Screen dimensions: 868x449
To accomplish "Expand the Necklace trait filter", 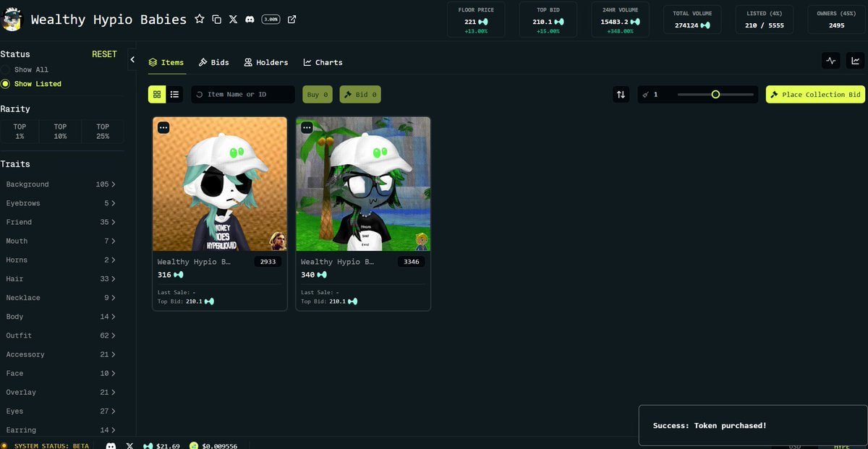I will [x=61, y=297].
